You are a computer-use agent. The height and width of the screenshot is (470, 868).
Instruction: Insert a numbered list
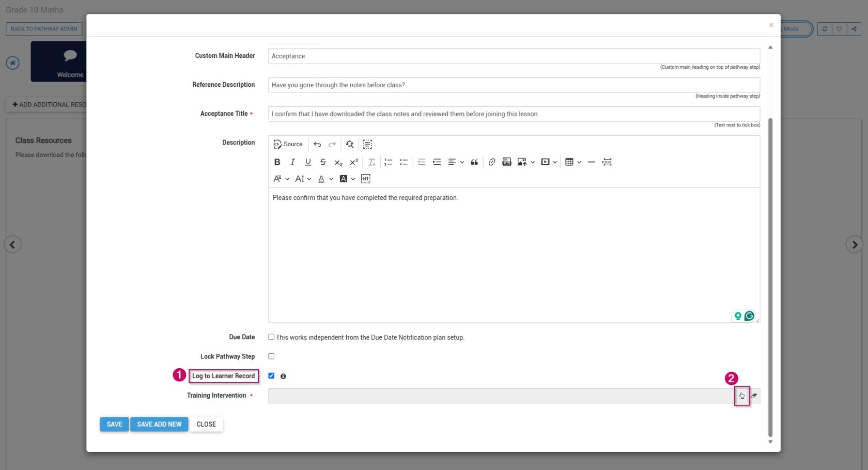(x=389, y=162)
